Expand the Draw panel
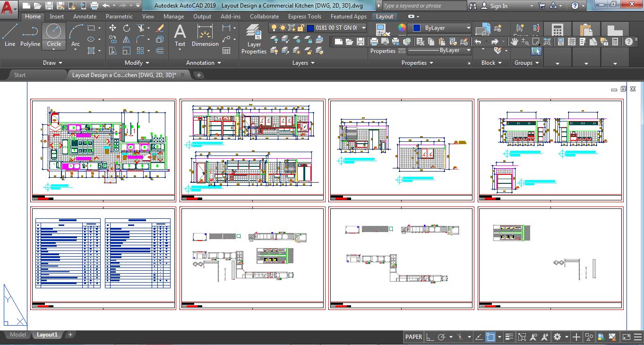 pyautogui.click(x=52, y=62)
